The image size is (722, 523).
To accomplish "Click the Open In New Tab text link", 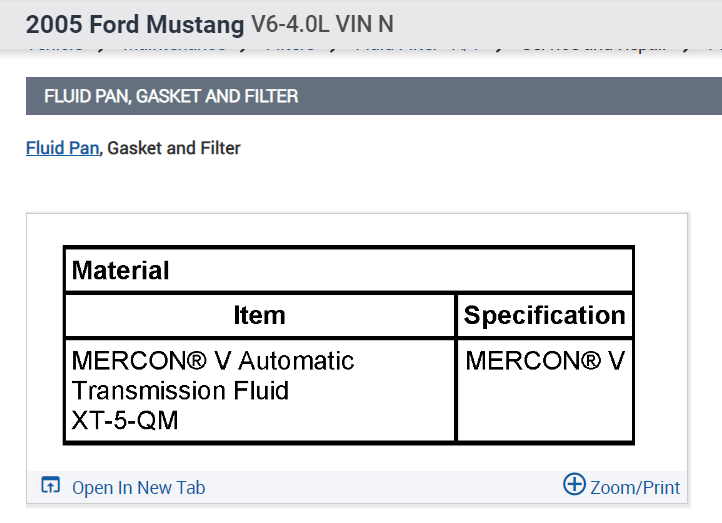I will click(138, 488).
